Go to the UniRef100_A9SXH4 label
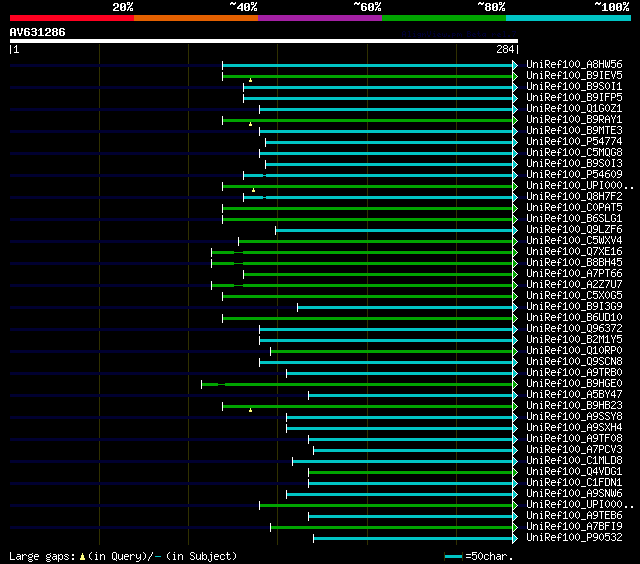The height and width of the screenshot is (564, 640). click(x=574, y=428)
